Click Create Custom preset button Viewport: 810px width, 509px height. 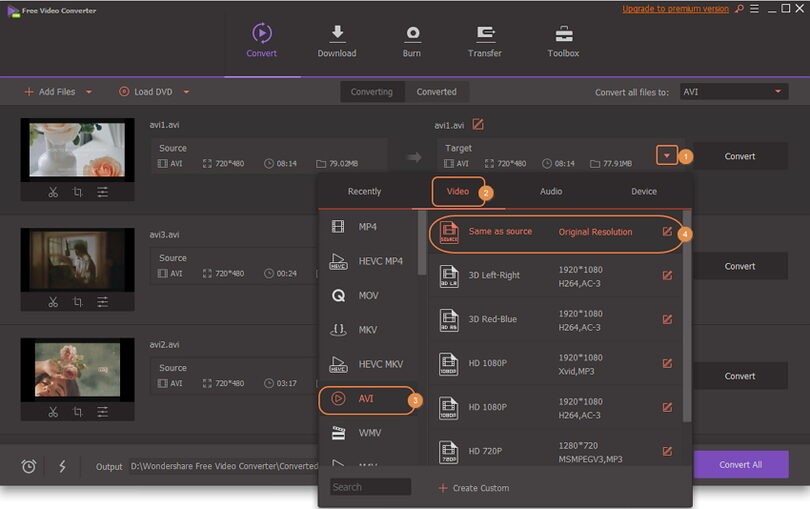tap(474, 488)
